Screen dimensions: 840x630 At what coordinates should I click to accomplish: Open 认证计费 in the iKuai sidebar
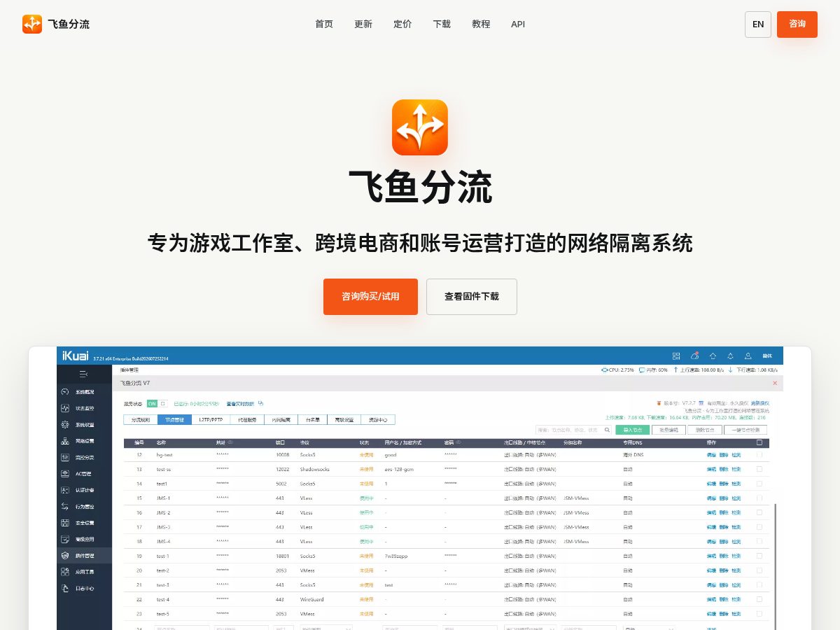pyautogui.click(x=84, y=490)
